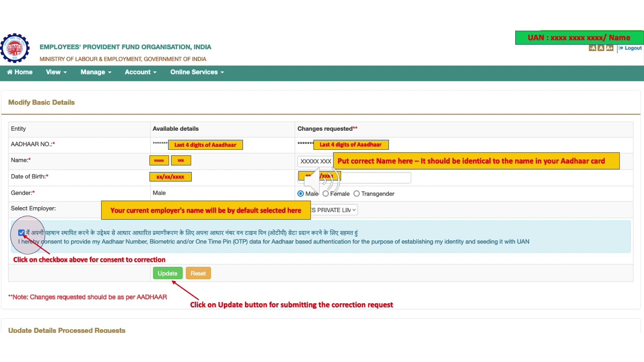
Task: Click the requested Name input field
Action: 315,161
